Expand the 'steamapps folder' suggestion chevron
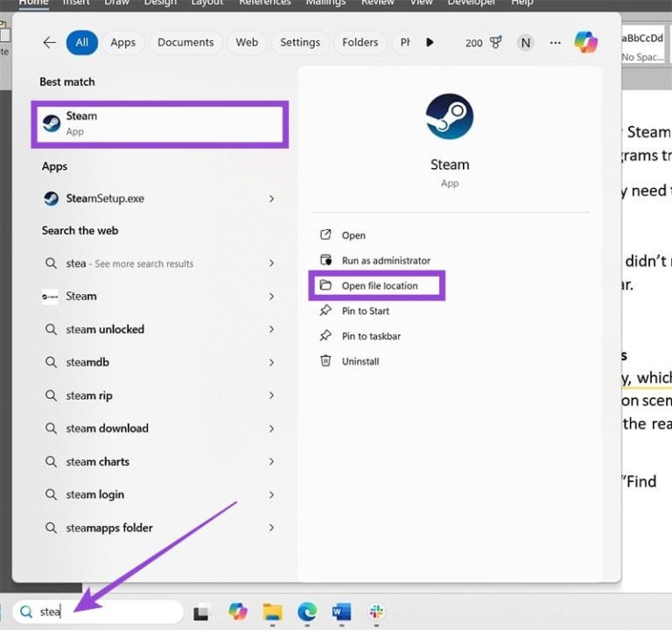Viewport: 672px width, 630px height. pyautogui.click(x=271, y=528)
